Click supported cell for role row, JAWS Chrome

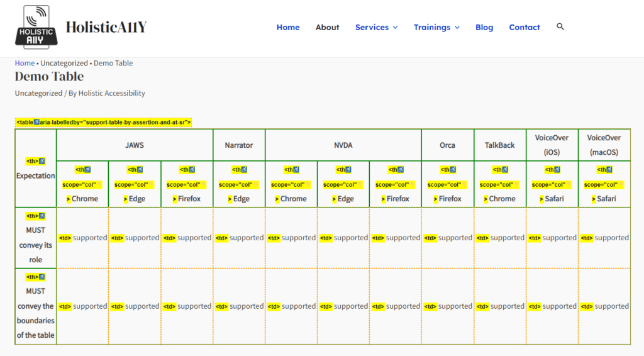point(82,238)
